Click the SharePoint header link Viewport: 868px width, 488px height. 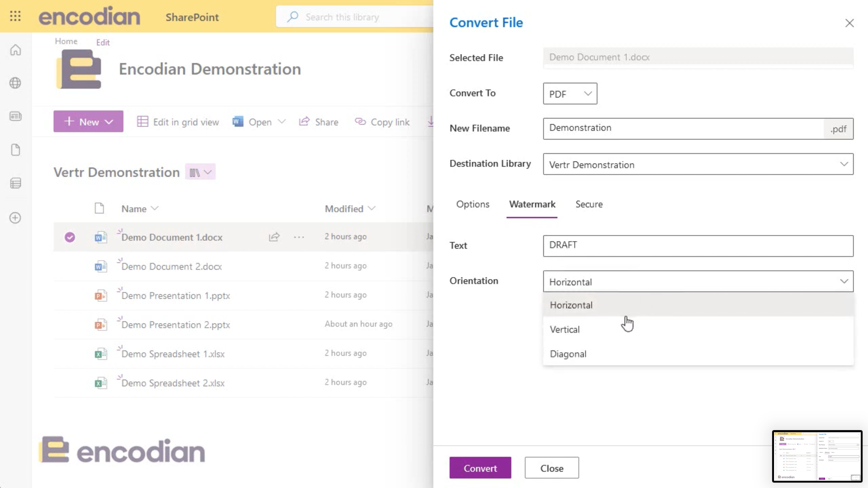pyautogui.click(x=192, y=17)
